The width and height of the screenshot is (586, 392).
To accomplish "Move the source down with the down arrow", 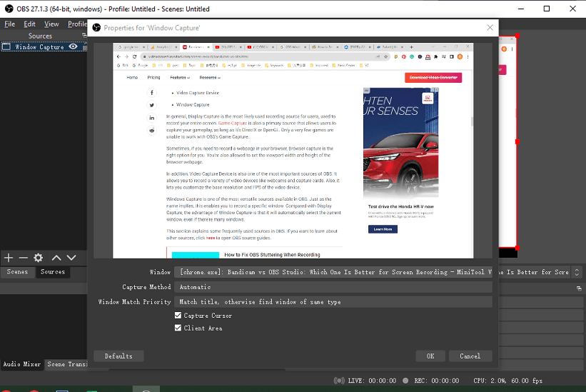I will point(71,258).
